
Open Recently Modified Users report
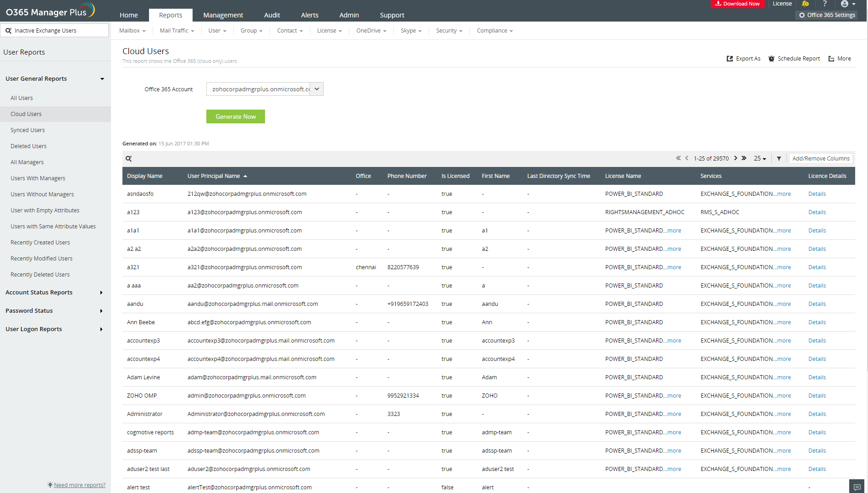click(42, 259)
